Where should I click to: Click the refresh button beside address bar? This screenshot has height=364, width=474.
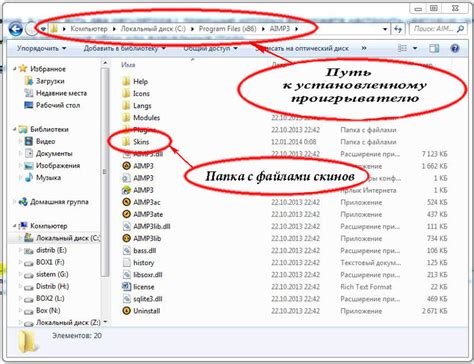[398, 29]
